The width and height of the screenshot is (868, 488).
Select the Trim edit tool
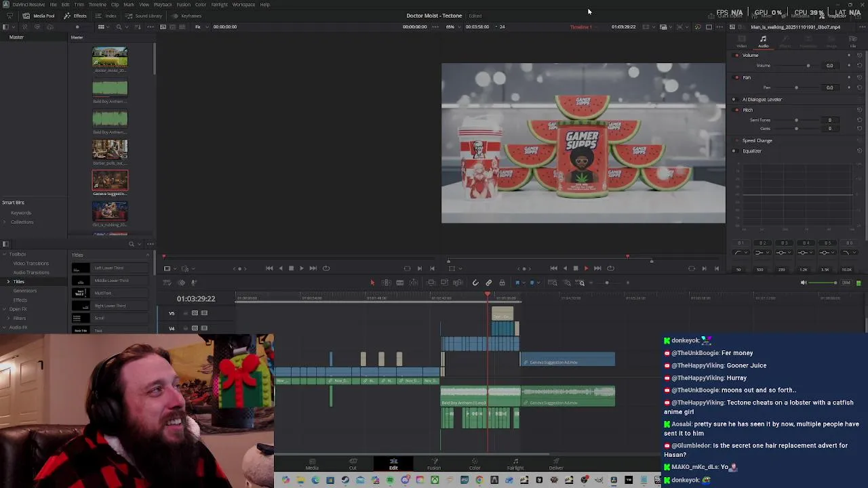(x=386, y=283)
